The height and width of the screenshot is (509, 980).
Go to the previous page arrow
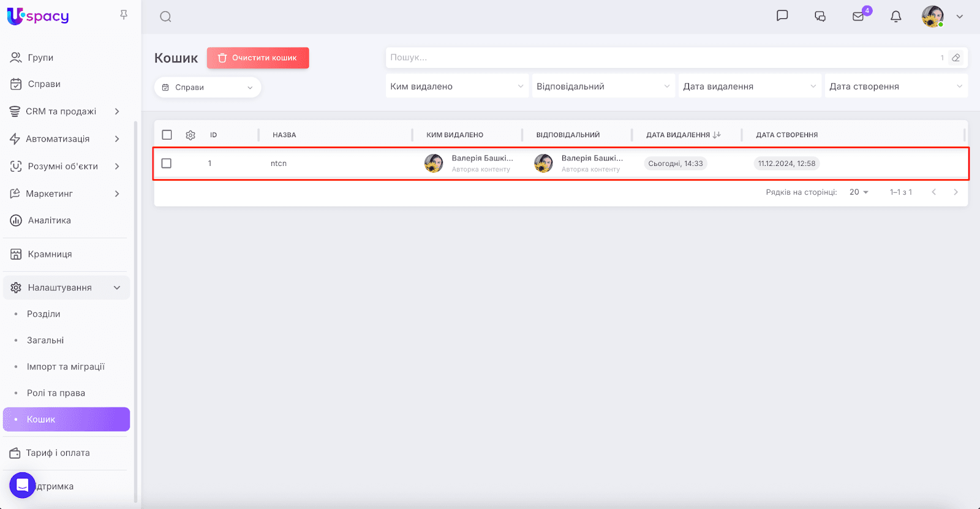coord(934,192)
